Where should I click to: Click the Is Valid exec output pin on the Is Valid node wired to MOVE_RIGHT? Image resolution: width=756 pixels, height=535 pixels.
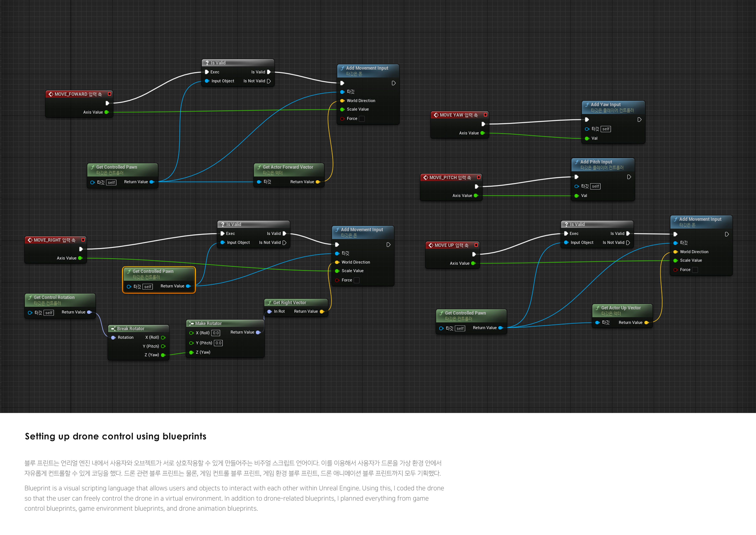(284, 233)
